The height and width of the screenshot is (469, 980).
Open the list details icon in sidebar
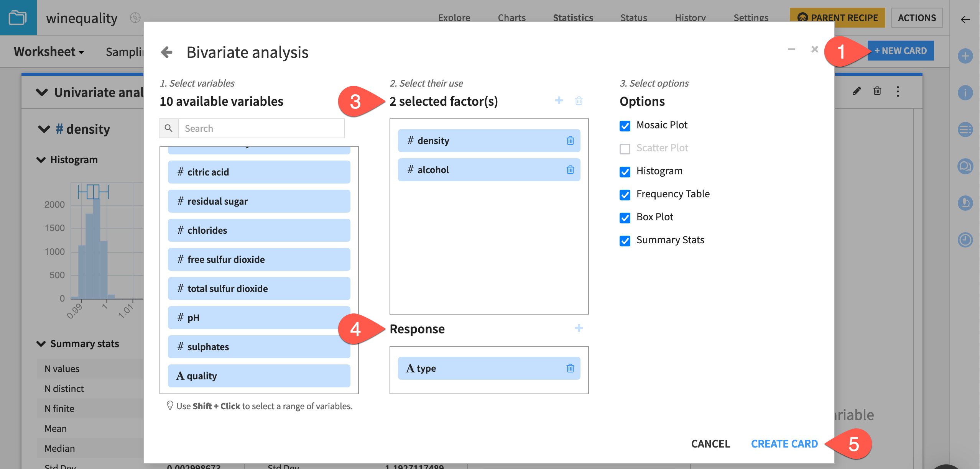pos(965,130)
